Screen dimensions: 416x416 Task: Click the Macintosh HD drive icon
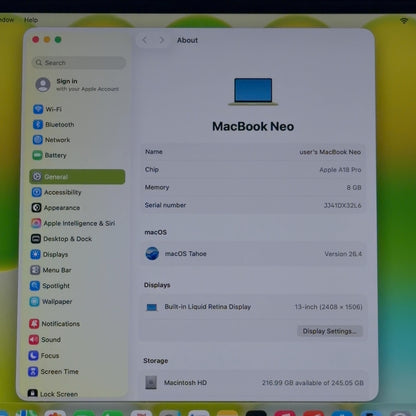(x=151, y=382)
